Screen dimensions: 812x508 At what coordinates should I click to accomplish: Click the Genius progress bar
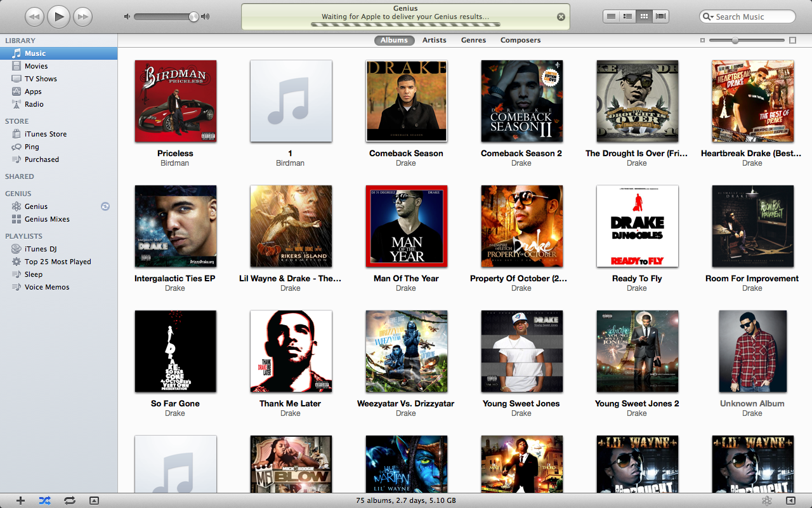tap(405, 25)
